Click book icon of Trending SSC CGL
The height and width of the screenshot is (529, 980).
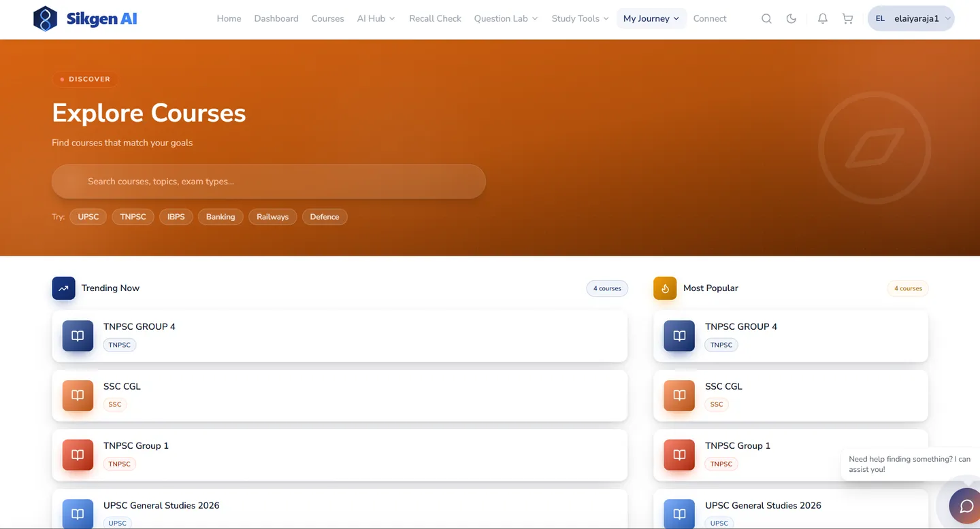(x=78, y=396)
